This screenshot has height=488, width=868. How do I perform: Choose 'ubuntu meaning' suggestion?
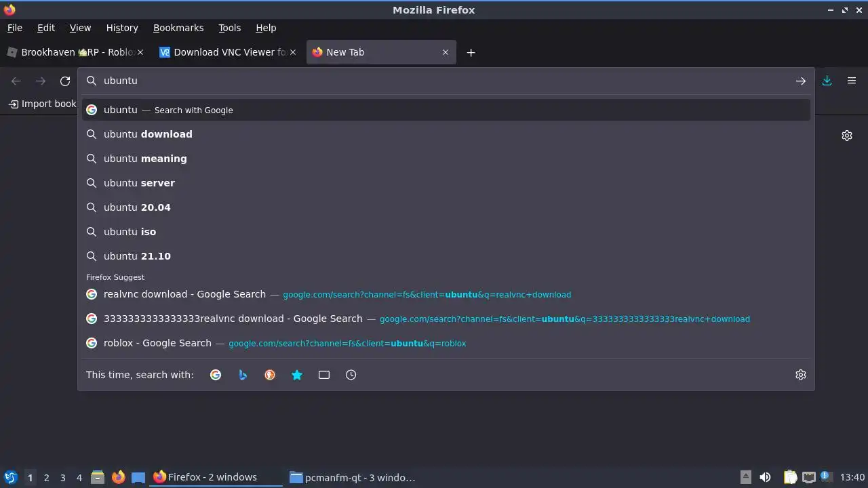point(446,159)
